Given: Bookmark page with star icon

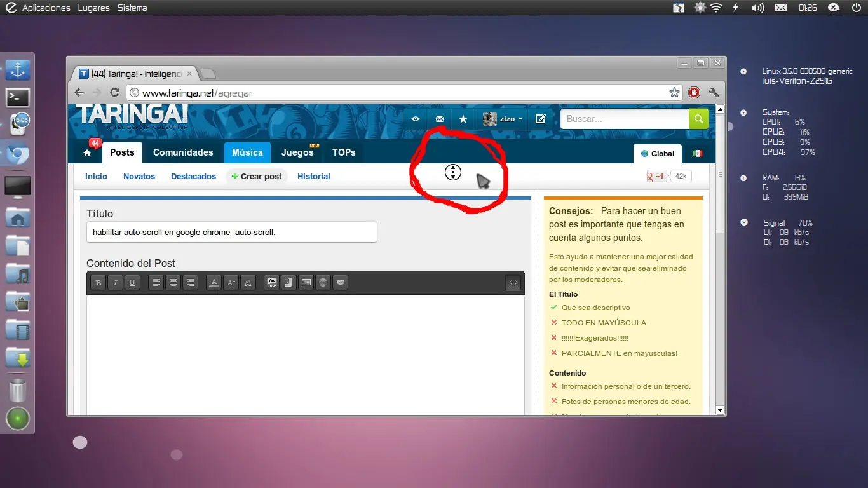Looking at the screenshot, I should click(674, 93).
